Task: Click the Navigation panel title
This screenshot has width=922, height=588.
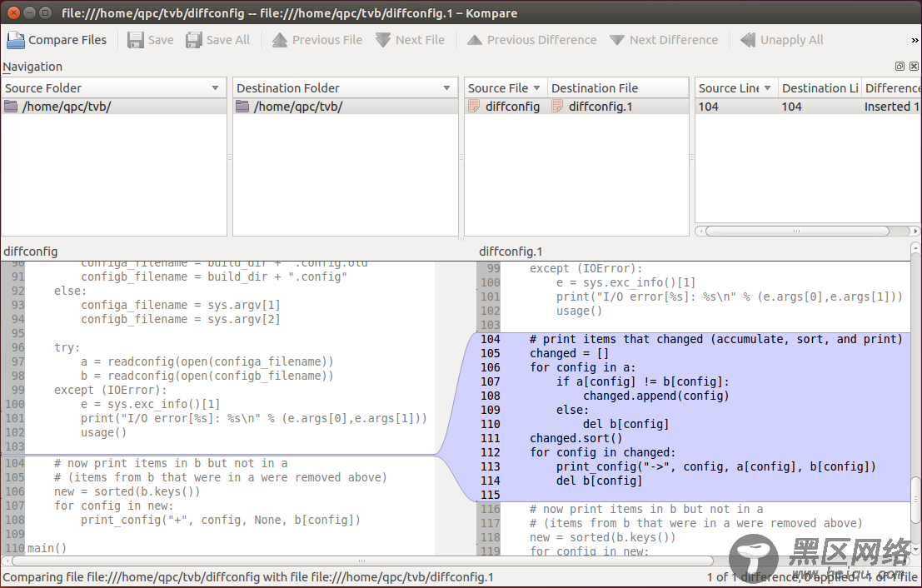Action: pyautogui.click(x=32, y=67)
